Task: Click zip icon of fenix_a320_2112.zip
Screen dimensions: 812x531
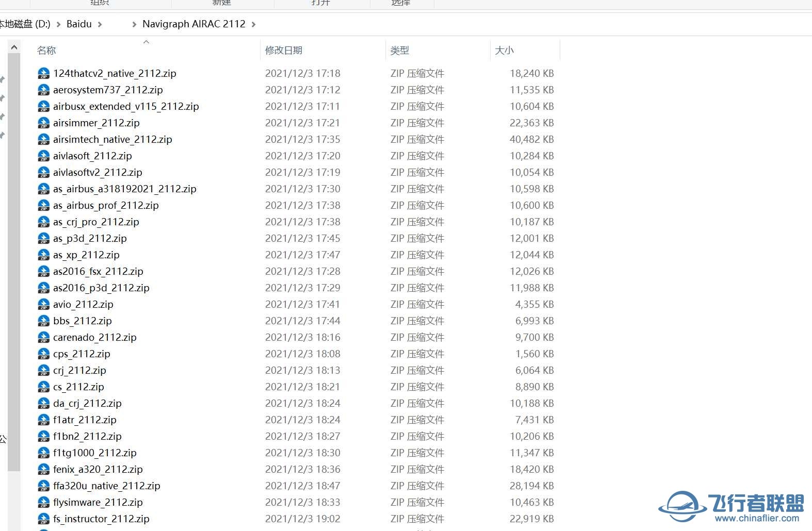Action: point(44,469)
